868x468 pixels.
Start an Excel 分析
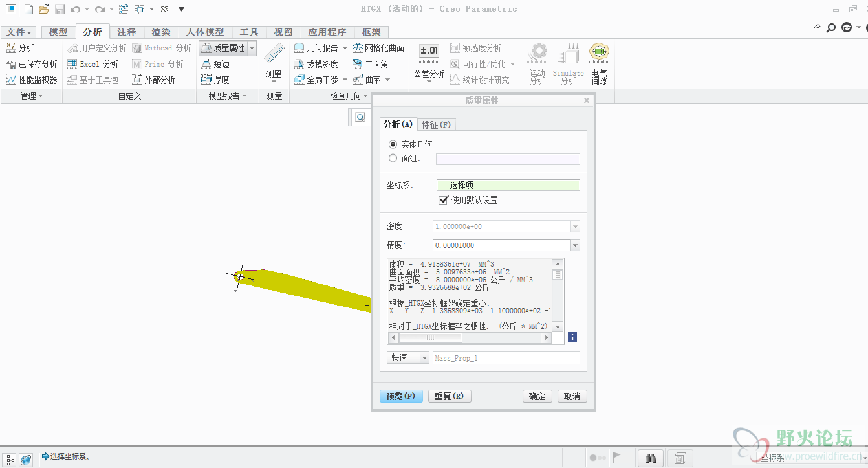(x=93, y=64)
